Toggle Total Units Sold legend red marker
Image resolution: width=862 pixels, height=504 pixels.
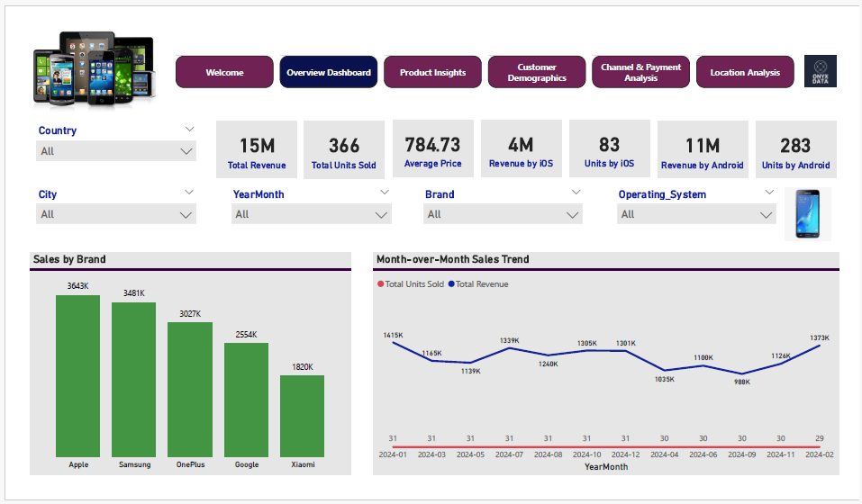pos(380,283)
